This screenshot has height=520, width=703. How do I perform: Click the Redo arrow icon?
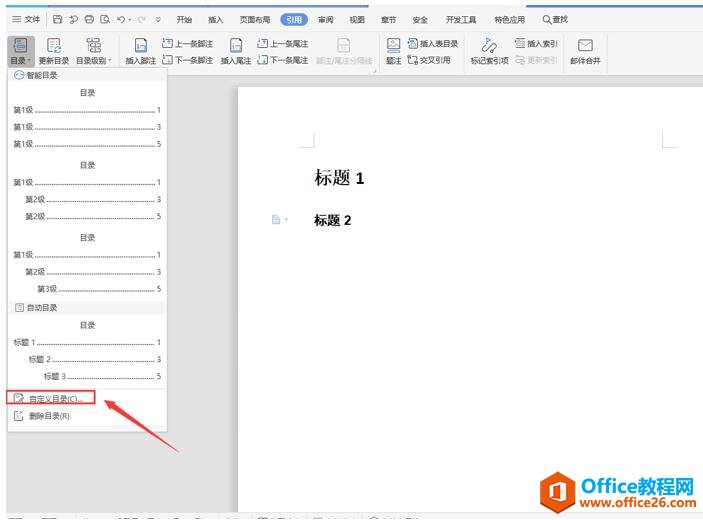[x=142, y=20]
